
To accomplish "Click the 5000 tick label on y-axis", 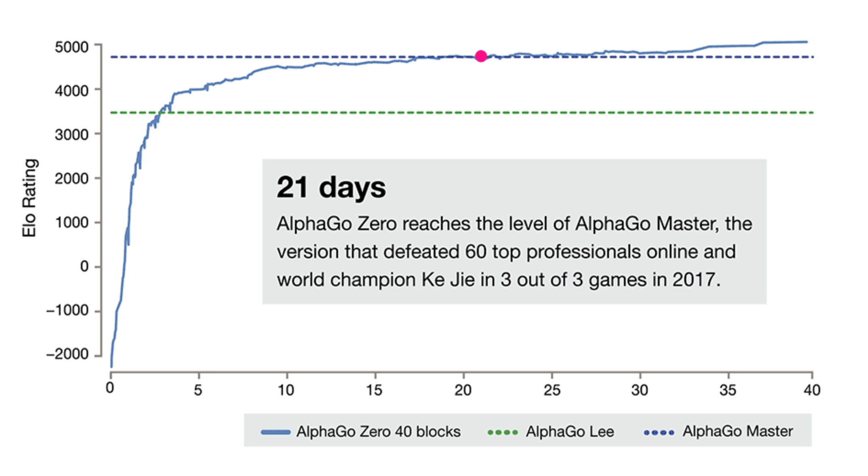I will click(x=71, y=47).
